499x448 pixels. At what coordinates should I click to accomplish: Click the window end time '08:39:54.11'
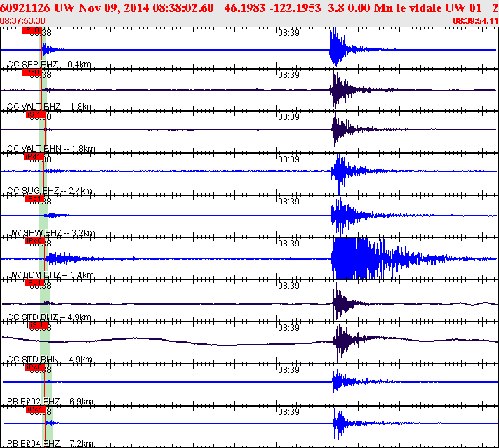(x=475, y=21)
